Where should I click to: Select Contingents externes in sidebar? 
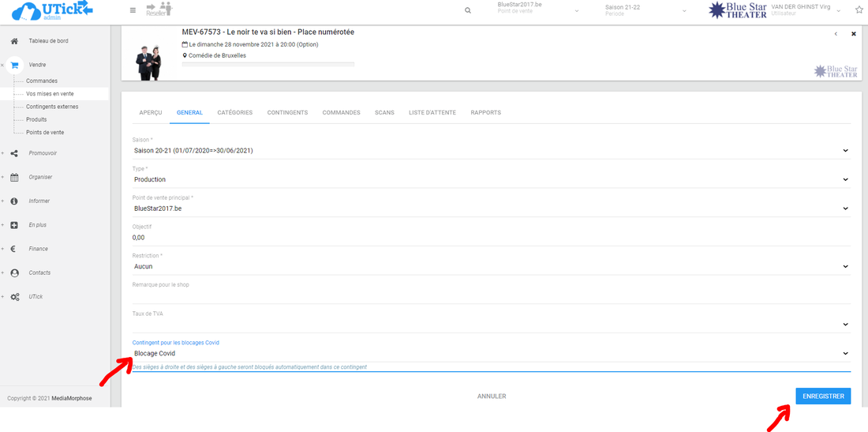click(x=52, y=107)
